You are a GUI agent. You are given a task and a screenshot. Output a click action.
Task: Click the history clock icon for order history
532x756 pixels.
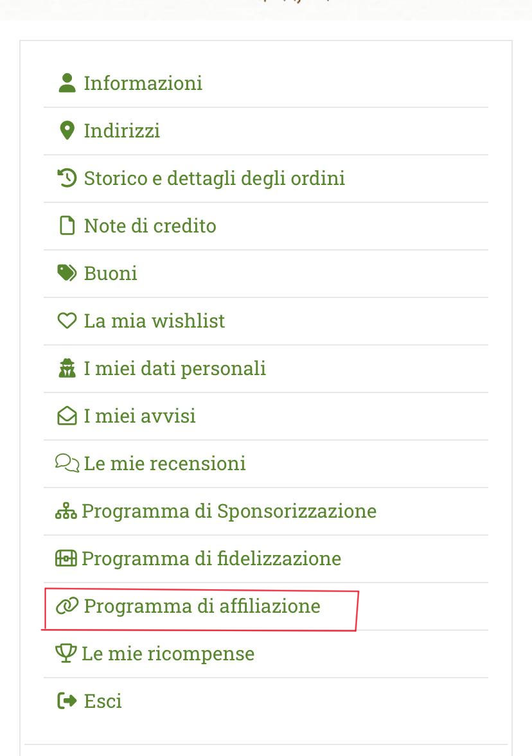tap(67, 178)
